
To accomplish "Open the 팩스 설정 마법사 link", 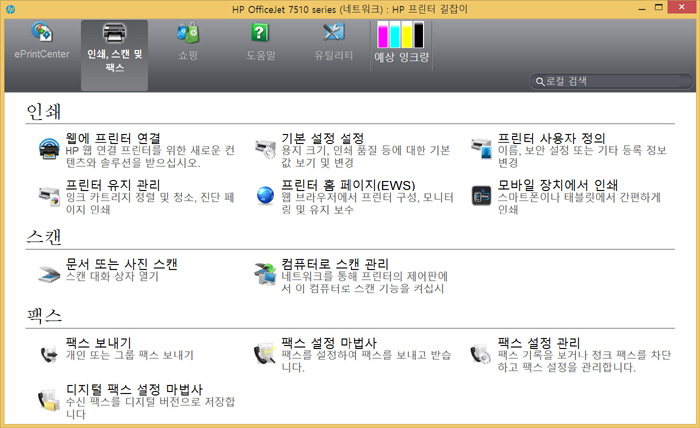I will pos(329,343).
